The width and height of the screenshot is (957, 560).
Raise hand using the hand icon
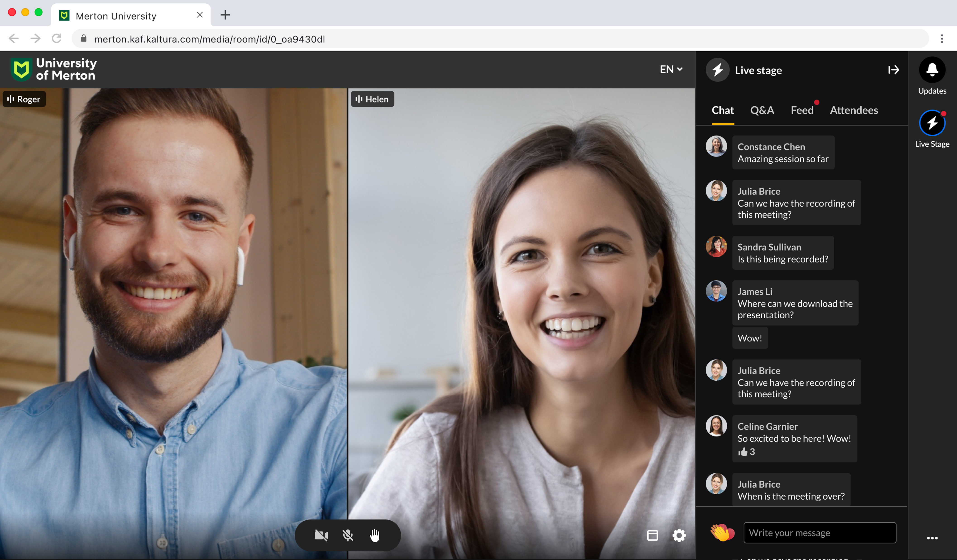click(374, 535)
